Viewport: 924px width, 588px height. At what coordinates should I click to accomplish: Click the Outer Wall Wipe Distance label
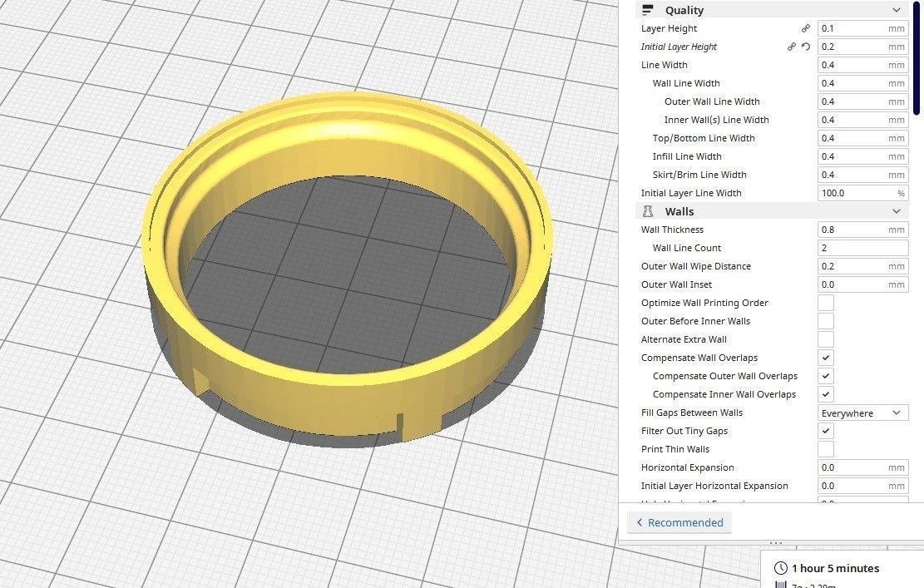tap(696, 265)
